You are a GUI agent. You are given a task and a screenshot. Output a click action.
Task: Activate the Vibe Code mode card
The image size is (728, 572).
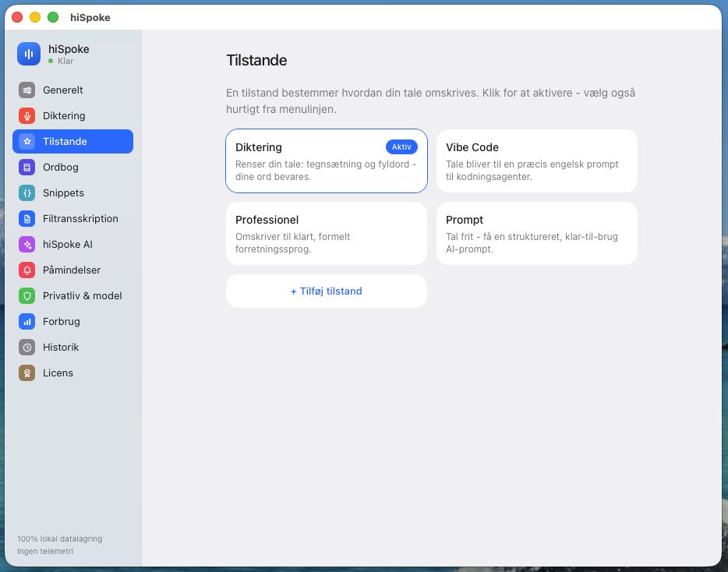(x=537, y=161)
